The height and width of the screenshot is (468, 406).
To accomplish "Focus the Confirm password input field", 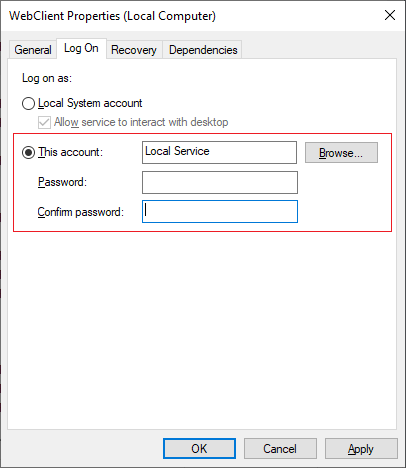I will [x=220, y=211].
